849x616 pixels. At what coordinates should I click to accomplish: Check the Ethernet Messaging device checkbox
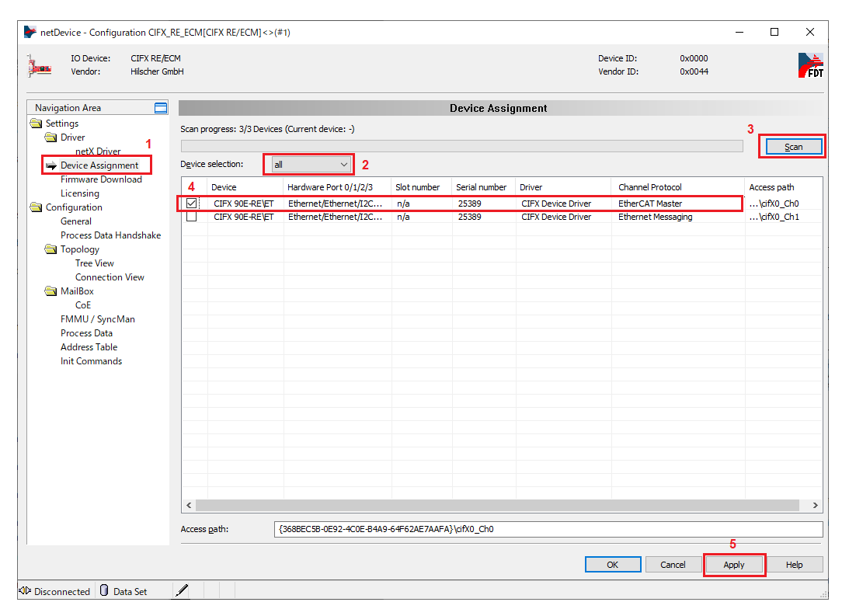[191, 218]
